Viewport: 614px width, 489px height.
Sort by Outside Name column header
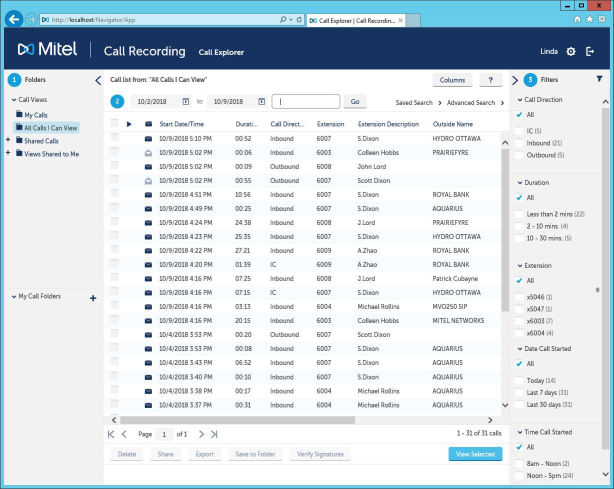coord(453,124)
